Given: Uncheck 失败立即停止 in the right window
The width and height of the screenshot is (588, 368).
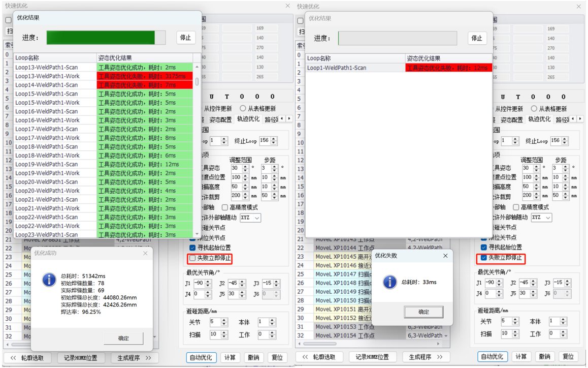Looking at the screenshot, I should 483,258.
